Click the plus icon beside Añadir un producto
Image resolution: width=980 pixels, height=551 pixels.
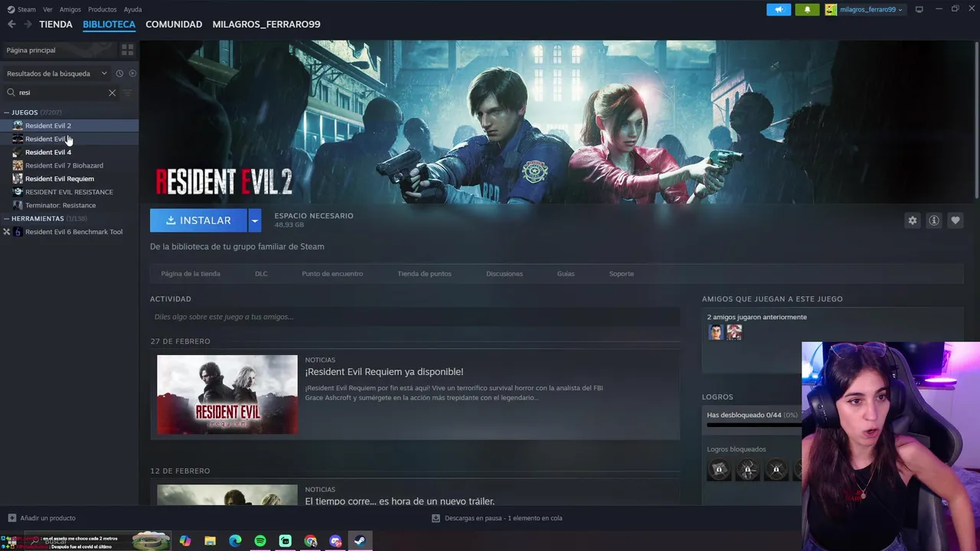tap(11, 518)
